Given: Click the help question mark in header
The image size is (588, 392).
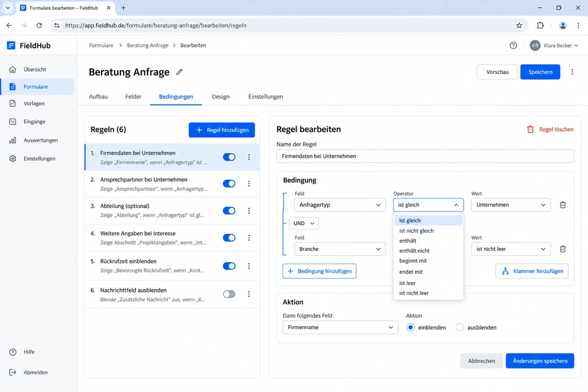Looking at the screenshot, I should click(x=513, y=45).
